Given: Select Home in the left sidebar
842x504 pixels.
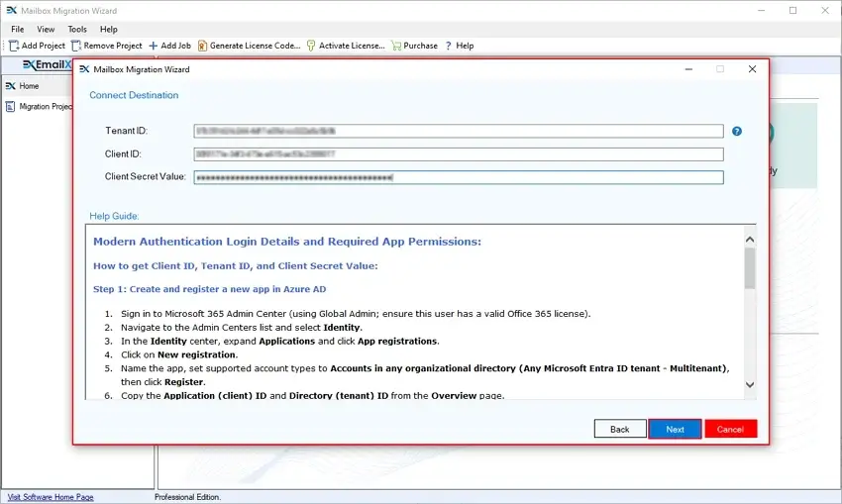Looking at the screenshot, I should (x=29, y=86).
